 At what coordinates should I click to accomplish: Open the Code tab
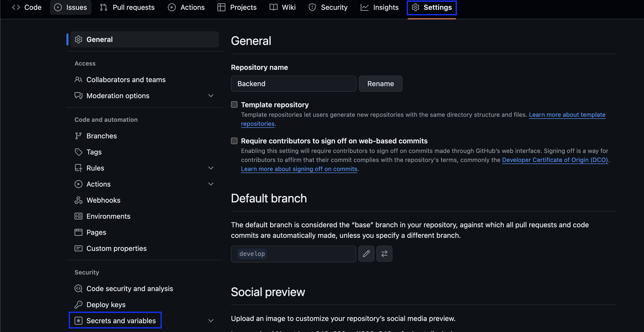(x=27, y=7)
